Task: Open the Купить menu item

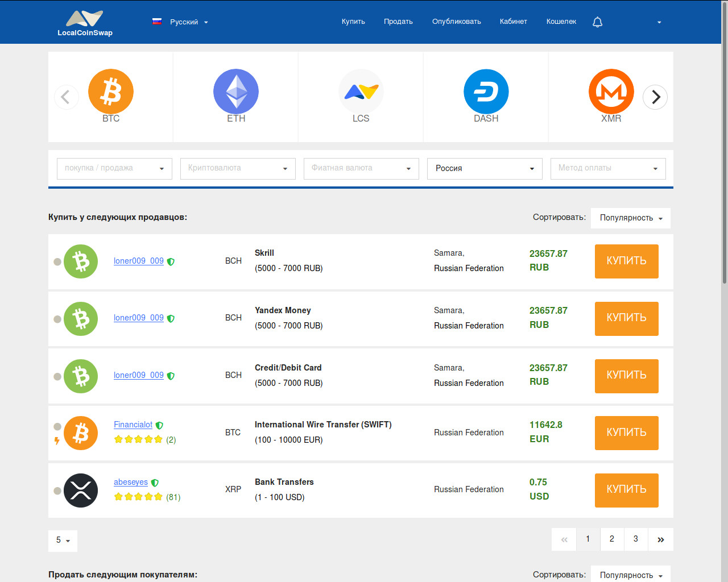Action: (x=353, y=22)
